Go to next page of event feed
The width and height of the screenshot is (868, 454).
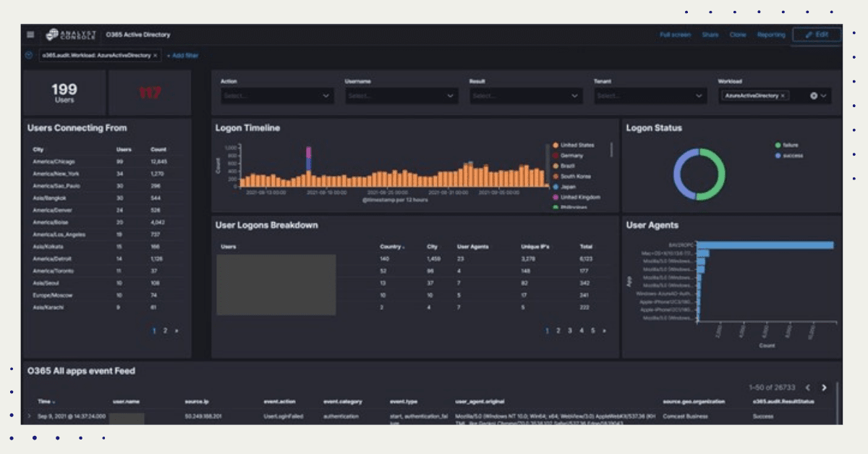pos(824,387)
